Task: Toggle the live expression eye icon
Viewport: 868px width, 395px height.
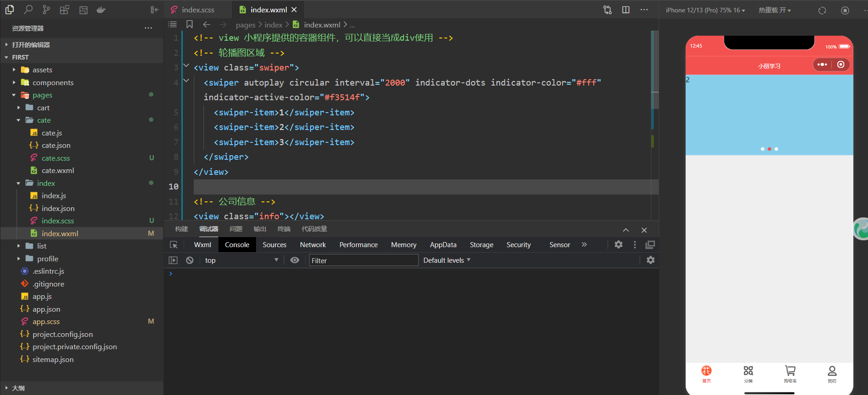Action: tap(295, 260)
